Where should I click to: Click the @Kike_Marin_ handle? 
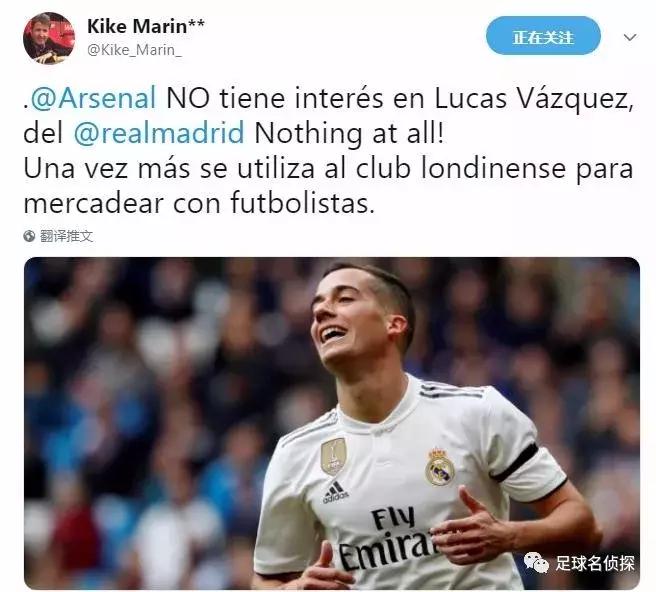pos(134,50)
